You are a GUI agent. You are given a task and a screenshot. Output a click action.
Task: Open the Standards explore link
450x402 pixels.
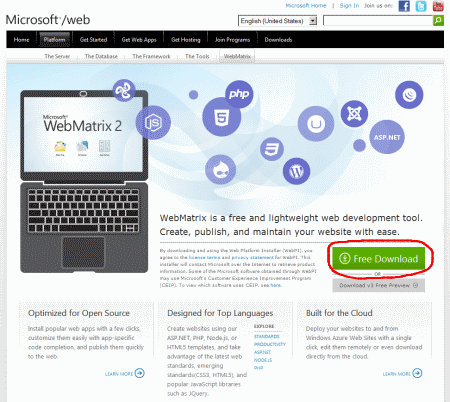267,337
